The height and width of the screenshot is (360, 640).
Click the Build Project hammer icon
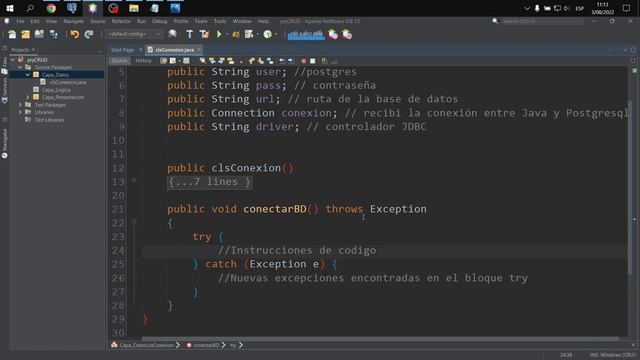[189, 34]
